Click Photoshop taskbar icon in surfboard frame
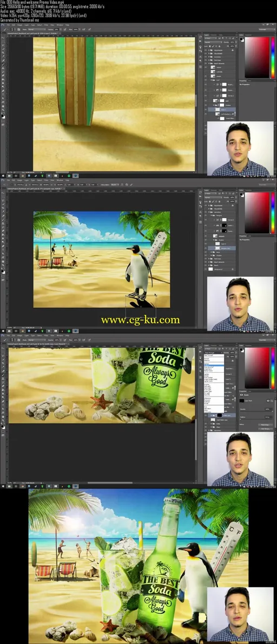Screen dimensions: 277x644 point(76,176)
